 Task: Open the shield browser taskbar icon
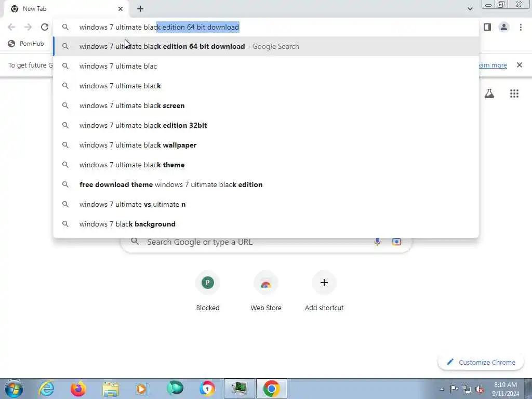pyautogui.click(x=207, y=389)
